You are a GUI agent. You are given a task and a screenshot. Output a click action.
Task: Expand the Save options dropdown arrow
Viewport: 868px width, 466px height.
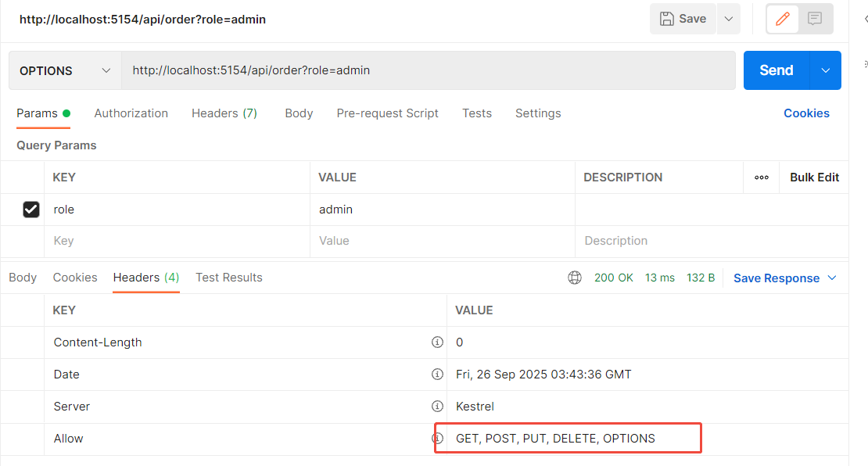pyautogui.click(x=729, y=19)
